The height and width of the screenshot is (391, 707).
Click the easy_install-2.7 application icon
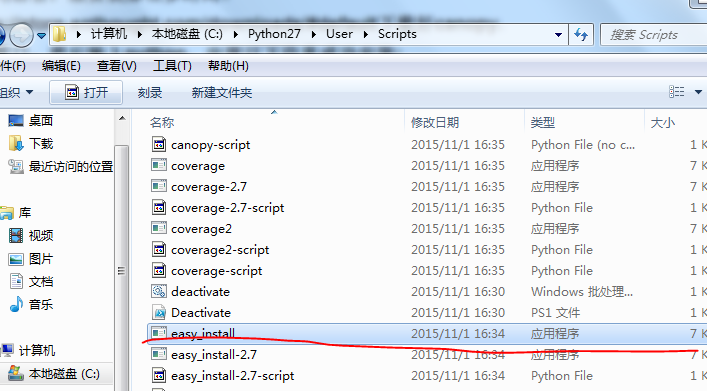tap(159, 354)
